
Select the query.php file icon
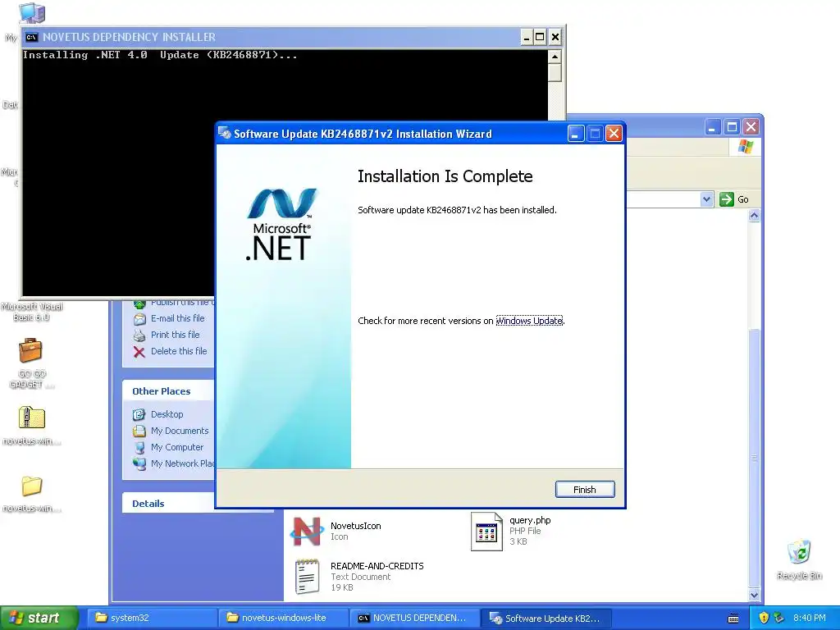click(x=486, y=531)
